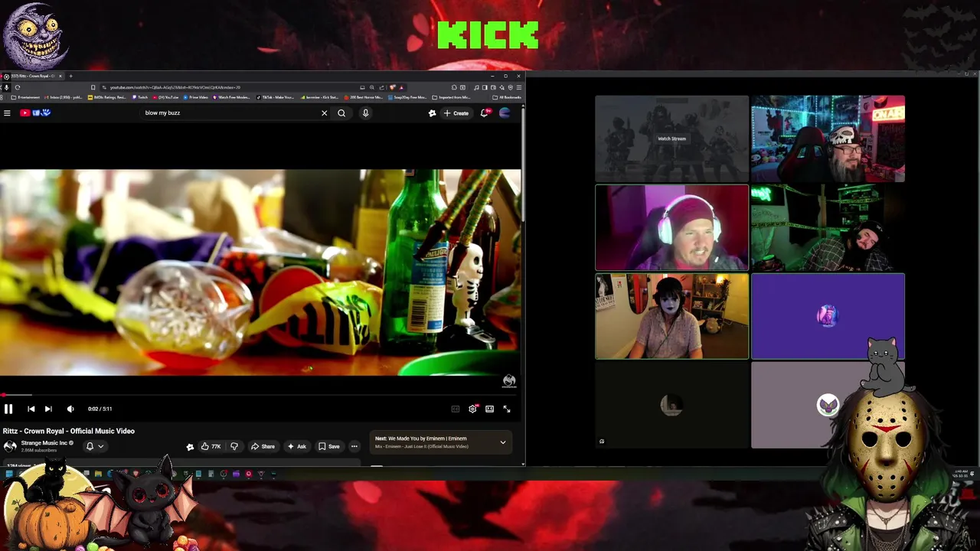Viewport: 980px width, 551px height.
Task: Open a new browser tab
Action: [70, 76]
